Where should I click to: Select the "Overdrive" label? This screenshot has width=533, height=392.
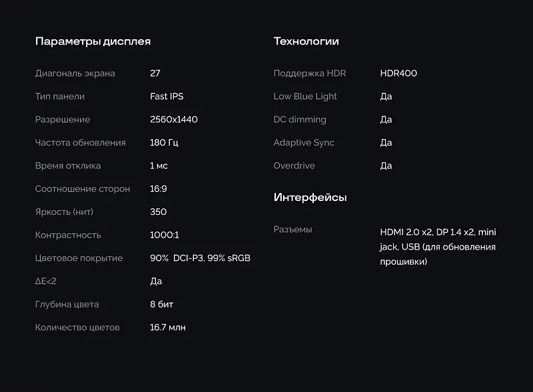click(294, 166)
